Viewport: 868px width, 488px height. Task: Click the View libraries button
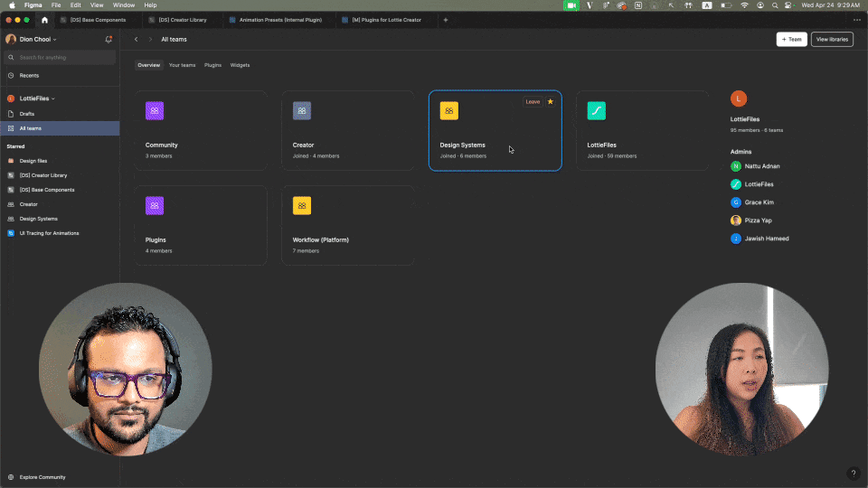(832, 39)
